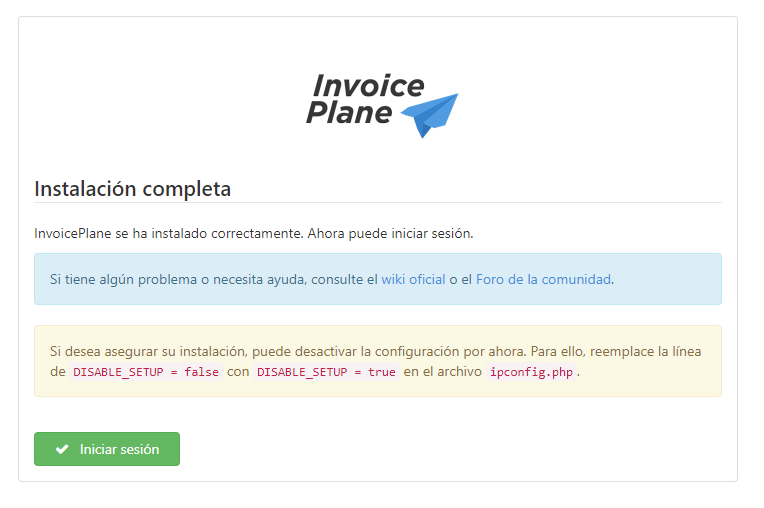Click the InvoicePlane paper plane logo
The width and height of the screenshot is (764, 508).
(382, 105)
